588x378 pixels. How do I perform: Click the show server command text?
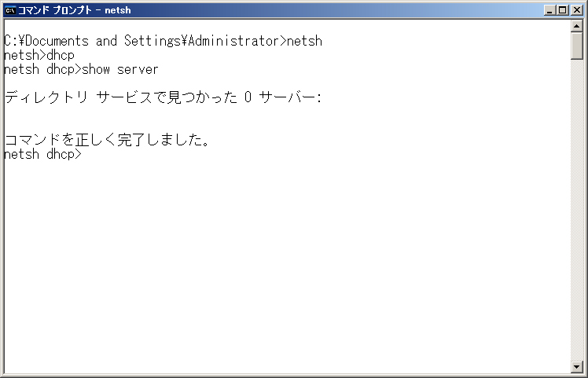(x=120, y=69)
